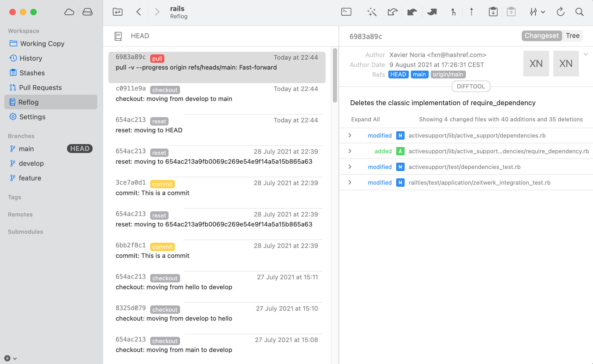593x364 pixels.
Task: Click the reflog list scrollbar
Action: [335, 75]
